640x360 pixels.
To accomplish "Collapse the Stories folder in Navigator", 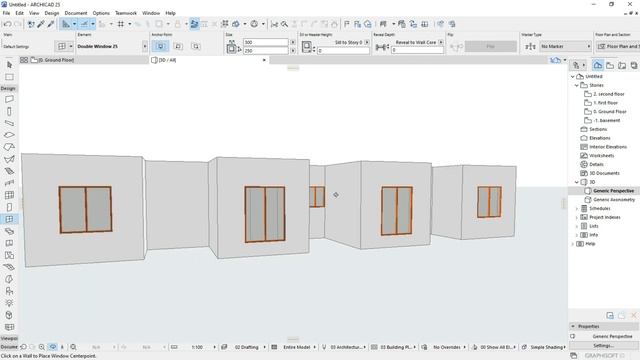I will [x=577, y=85].
